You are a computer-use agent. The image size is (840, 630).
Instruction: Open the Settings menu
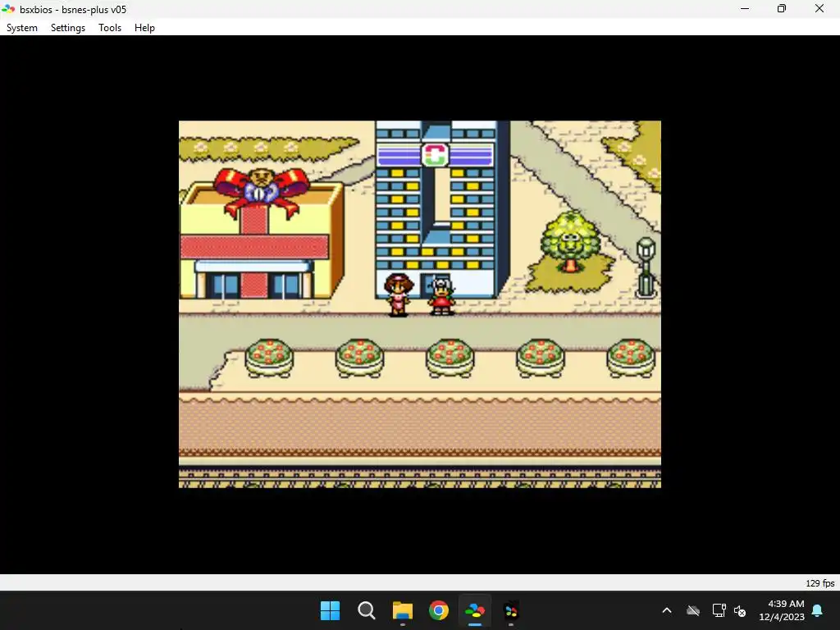[x=68, y=28]
